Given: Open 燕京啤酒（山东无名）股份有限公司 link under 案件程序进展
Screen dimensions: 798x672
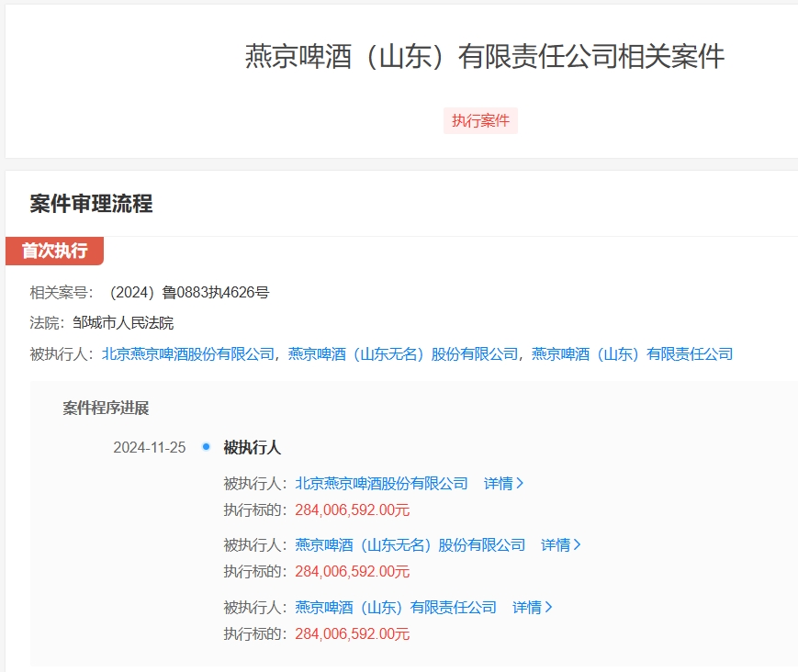Looking at the screenshot, I should point(410,545).
